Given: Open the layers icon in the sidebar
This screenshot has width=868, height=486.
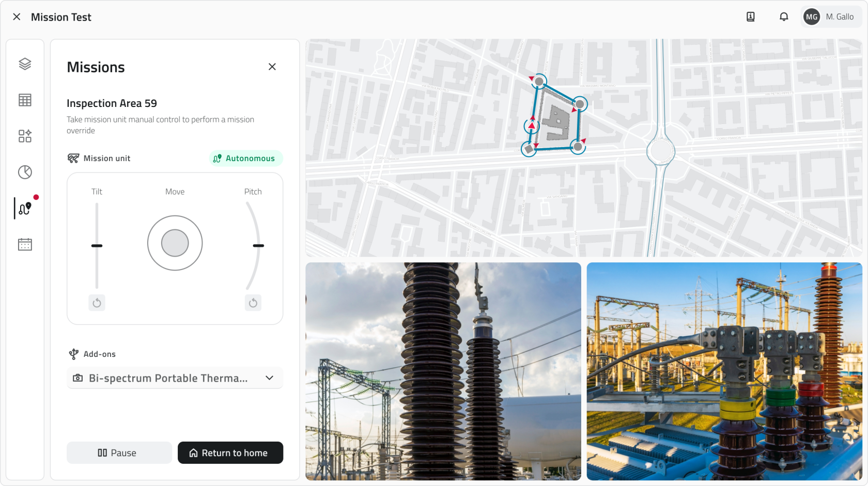Looking at the screenshot, I should (25, 64).
